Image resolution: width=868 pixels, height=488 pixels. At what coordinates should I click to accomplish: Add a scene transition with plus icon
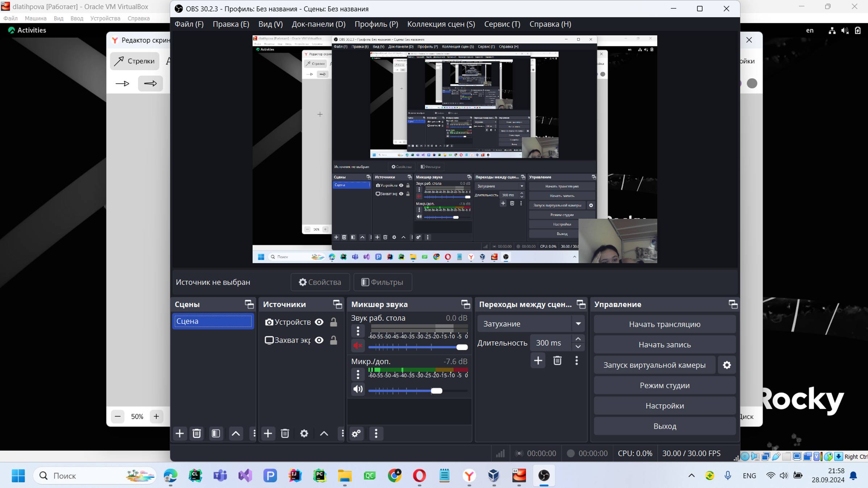point(538,360)
